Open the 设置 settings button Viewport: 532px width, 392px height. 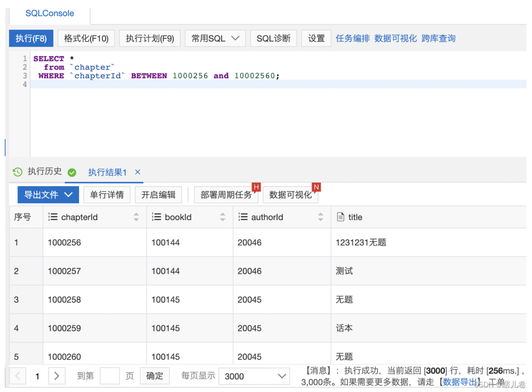(316, 38)
